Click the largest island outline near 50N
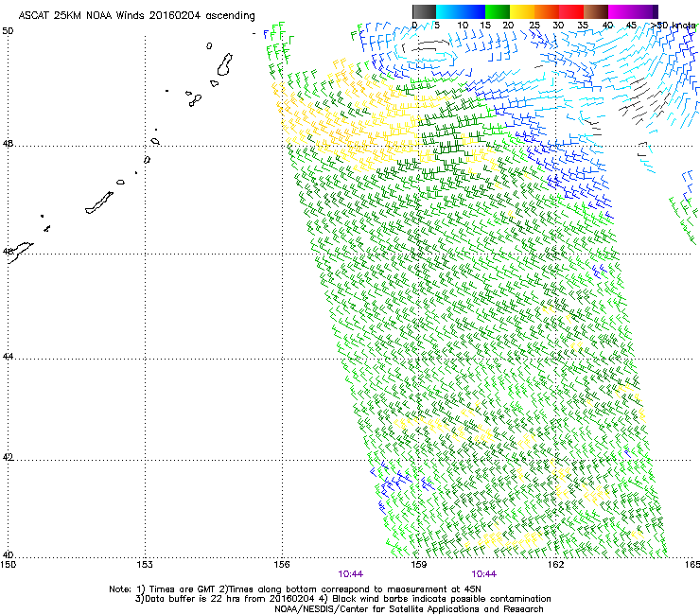Viewport: 700px width, 615px height. click(x=225, y=64)
